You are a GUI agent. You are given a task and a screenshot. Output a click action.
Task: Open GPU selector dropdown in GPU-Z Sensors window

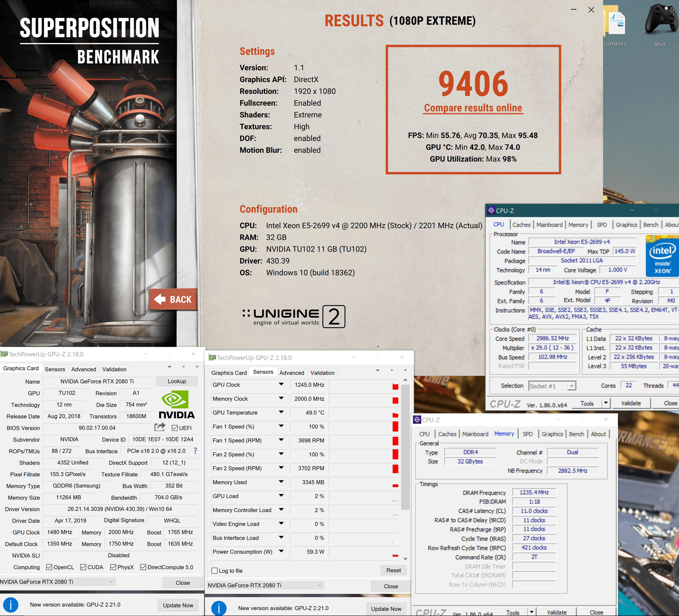(x=265, y=585)
